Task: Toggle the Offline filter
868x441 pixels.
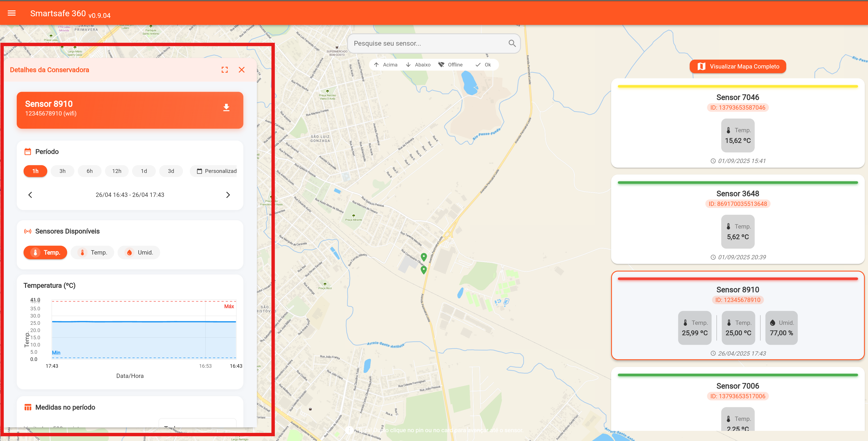Action: (x=450, y=65)
